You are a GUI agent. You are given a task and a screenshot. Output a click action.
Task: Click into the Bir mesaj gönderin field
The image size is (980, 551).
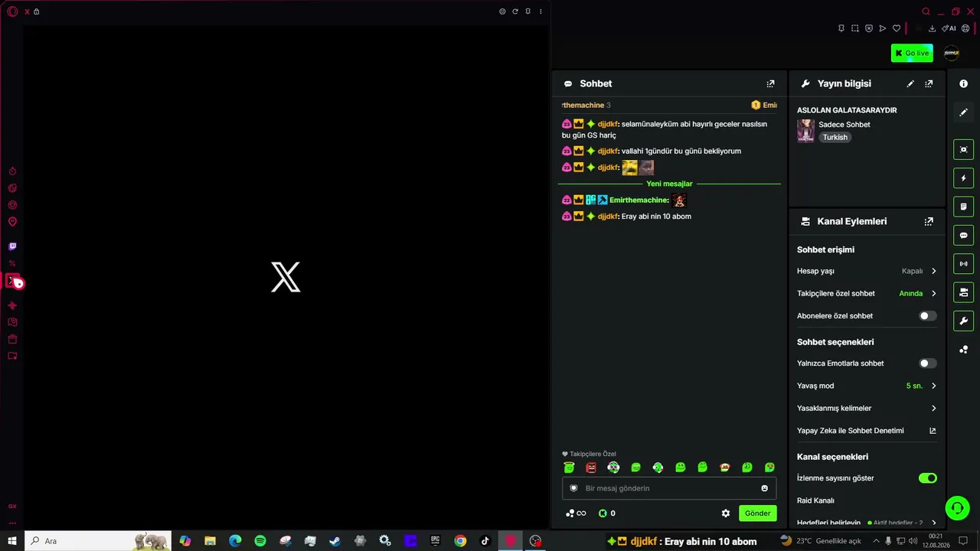coord(669,488)
